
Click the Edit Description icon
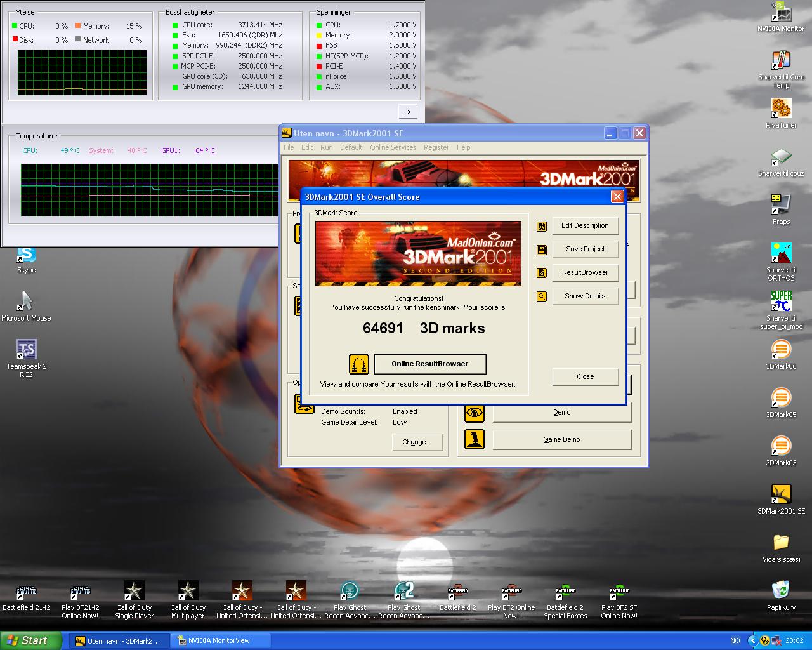(542, 226)
